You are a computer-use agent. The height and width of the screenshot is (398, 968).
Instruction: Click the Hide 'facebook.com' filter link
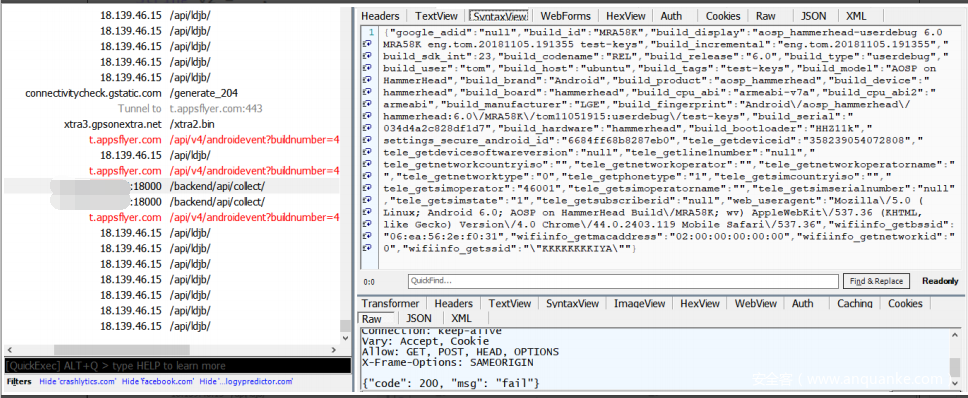(x=158, y=382)
